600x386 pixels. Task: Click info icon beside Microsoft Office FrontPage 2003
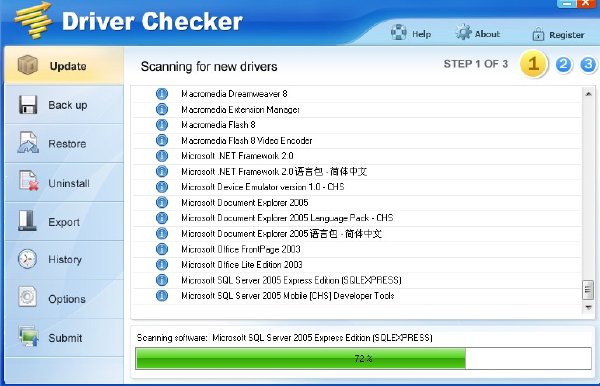[x=162, y=249]
